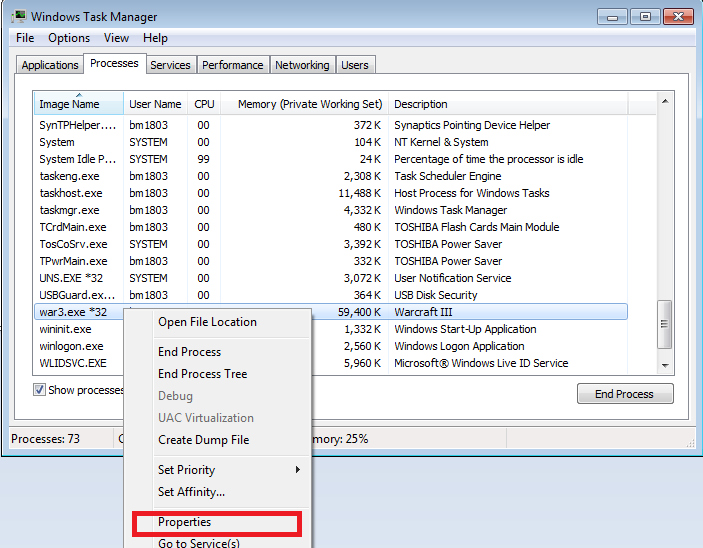Screen dimensions: 703x548
Task: Open the File menu
Action: (25, 38)
